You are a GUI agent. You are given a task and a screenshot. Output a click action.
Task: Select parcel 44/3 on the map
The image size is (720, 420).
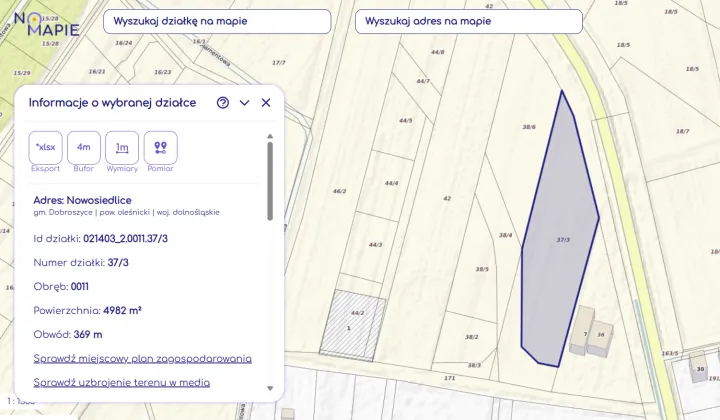point(376,245)
